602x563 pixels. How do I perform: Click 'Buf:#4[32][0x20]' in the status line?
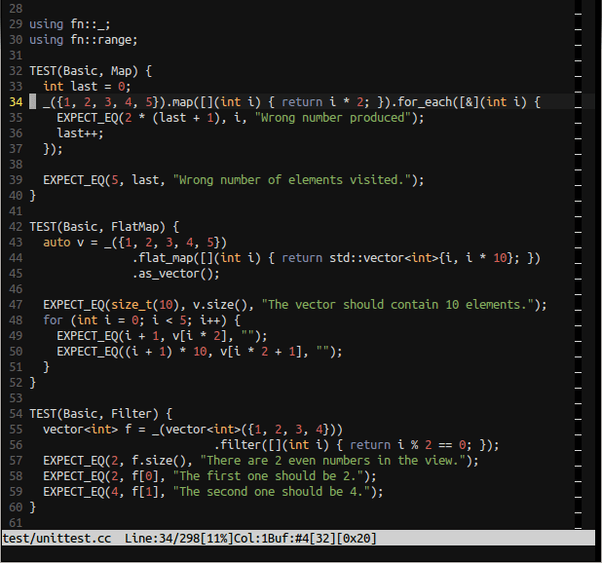pos(322,539)
